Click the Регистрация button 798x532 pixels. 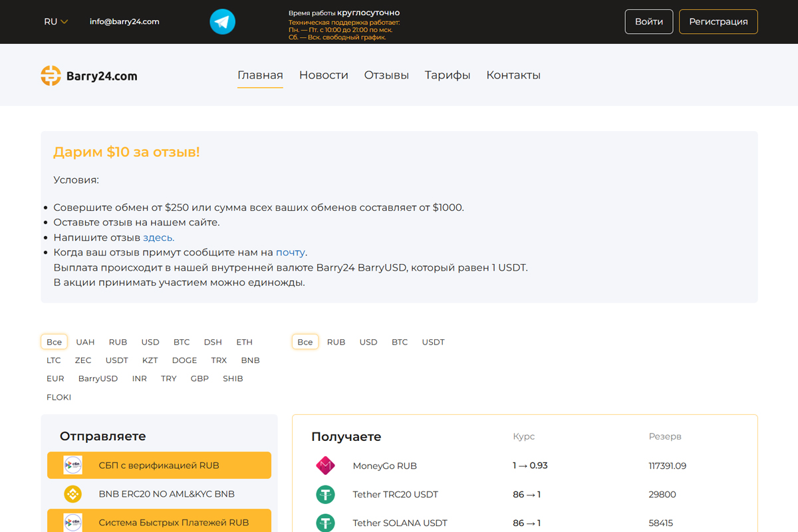pyautogui.click(x=718, y=21)
